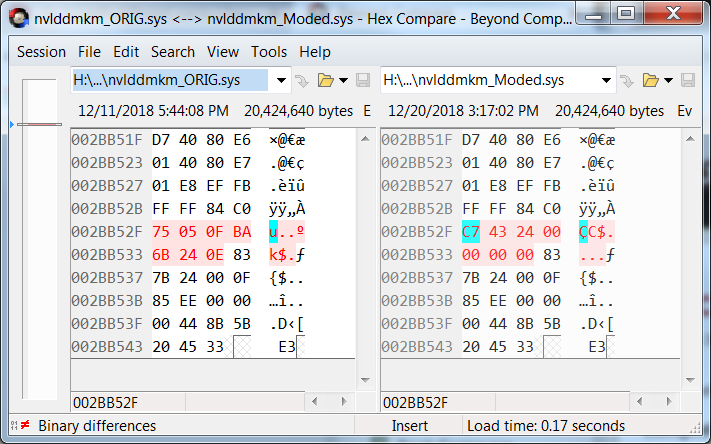This screenshot has height=444, width=711.
Task: Click 'Load time: 0.17 seconds' status text
Action: [546, 426]
